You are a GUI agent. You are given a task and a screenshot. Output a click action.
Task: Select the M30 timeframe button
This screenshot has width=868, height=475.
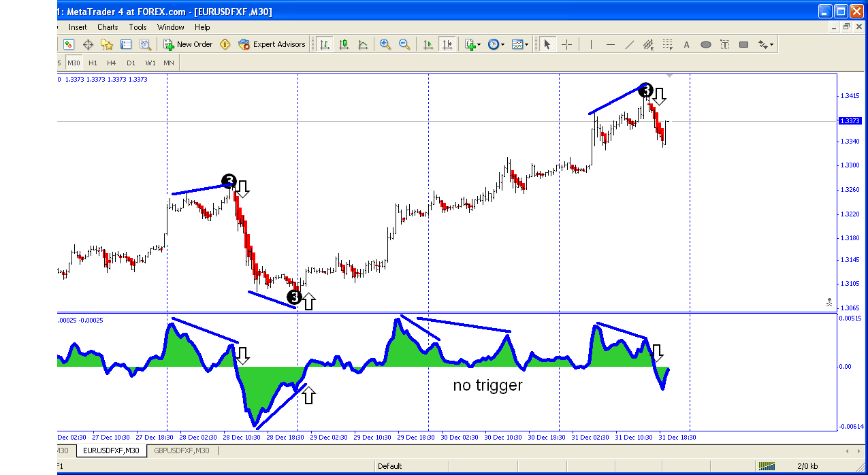click(x=74, y=63)
